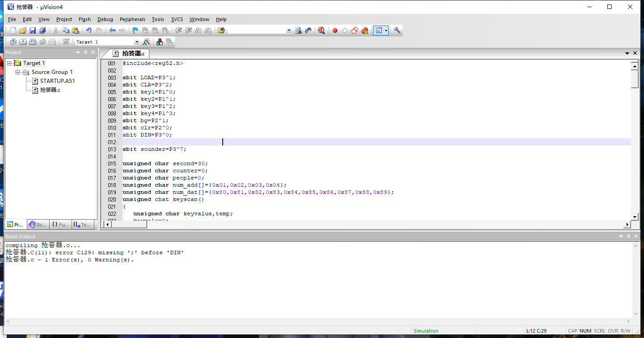Click the error C129 line in Build Output

pos(95,252)
